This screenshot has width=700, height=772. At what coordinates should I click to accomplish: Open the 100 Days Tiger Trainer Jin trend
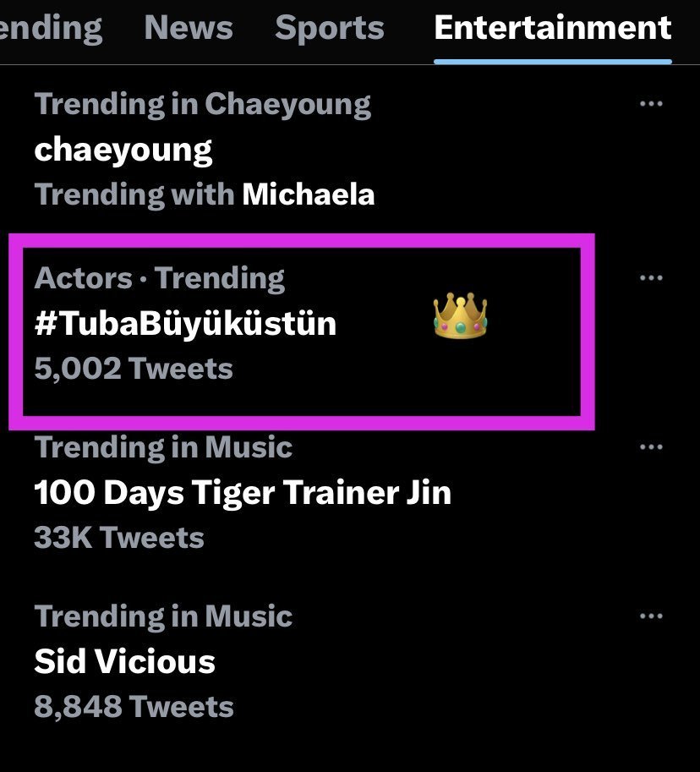243,492
